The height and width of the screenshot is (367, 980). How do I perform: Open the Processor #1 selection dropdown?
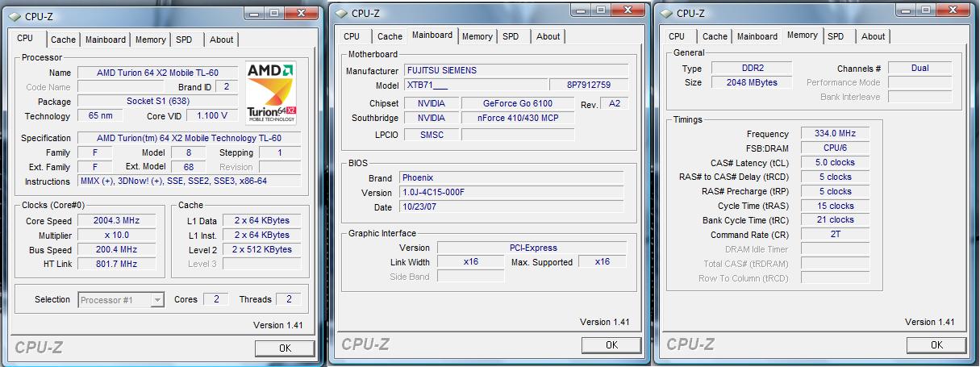point(122,300)
